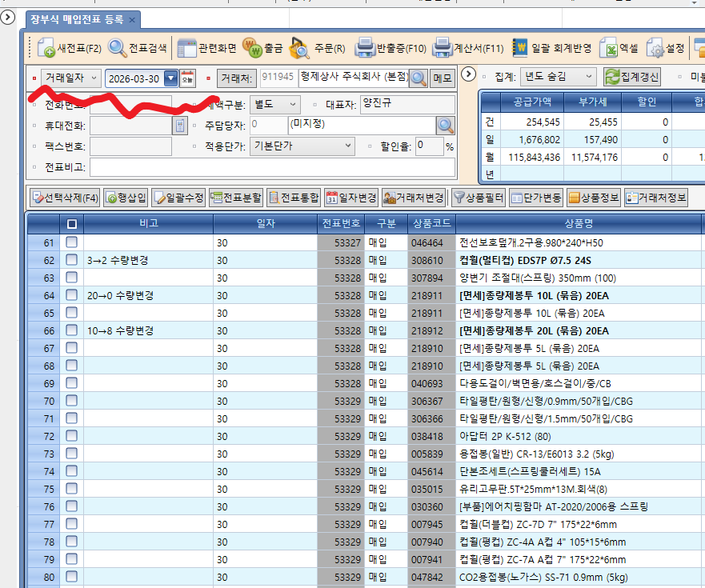Open 전표검색 slip search
Viewport: 705px width, 588px height.
point(118,49)
